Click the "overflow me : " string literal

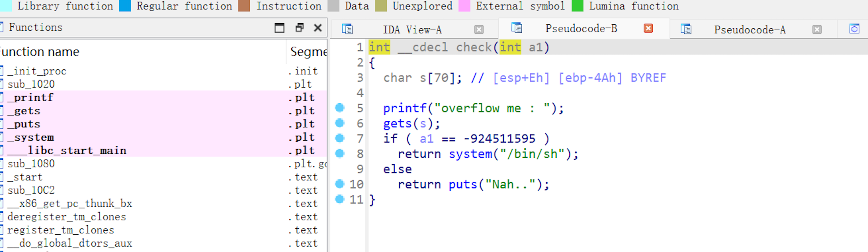492,108
